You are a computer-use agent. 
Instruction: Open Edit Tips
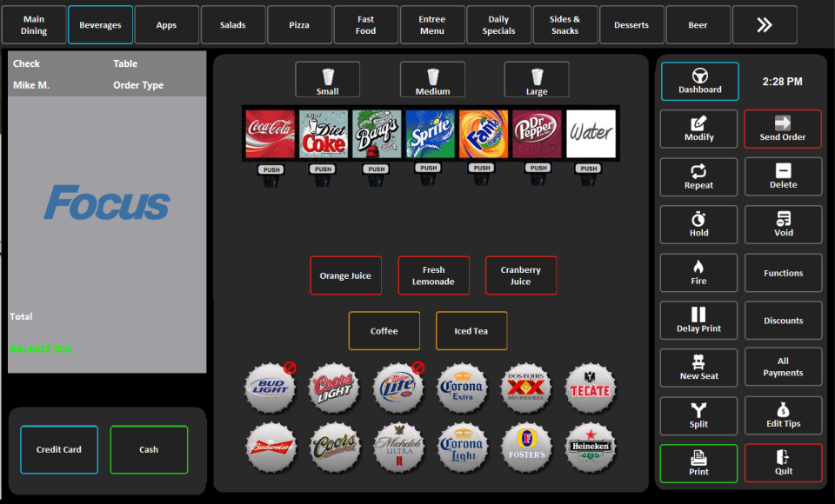point(783,415)
